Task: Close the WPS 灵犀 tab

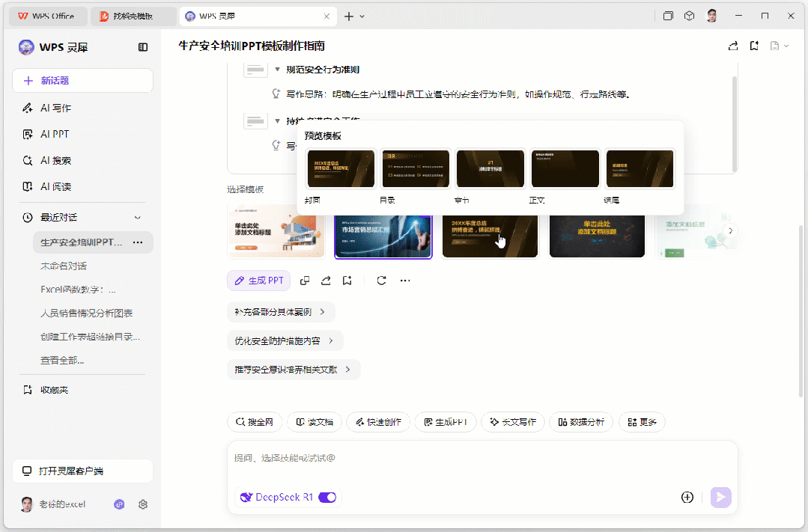Action: pos(326,16)
